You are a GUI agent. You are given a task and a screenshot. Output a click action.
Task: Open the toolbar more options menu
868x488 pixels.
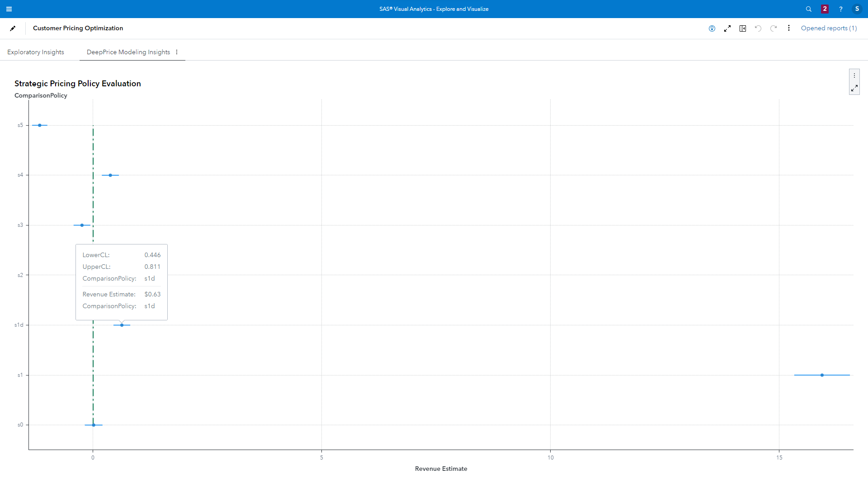coord(789,28)
